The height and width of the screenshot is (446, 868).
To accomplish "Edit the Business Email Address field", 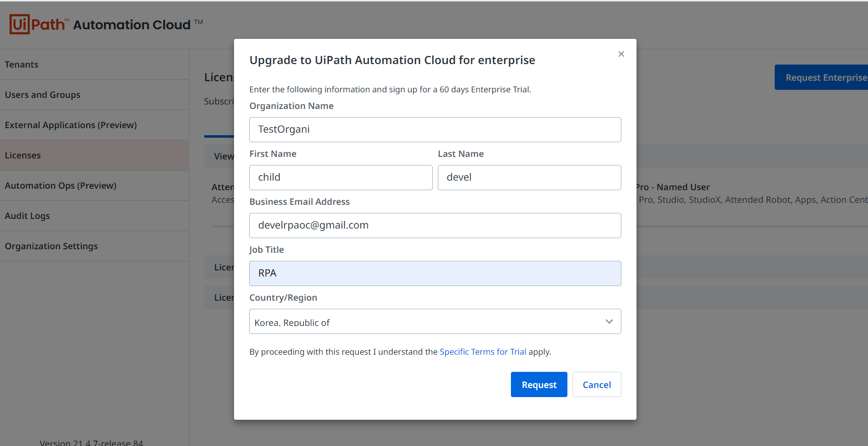I will pyautogui.click(x=435, y=226).
